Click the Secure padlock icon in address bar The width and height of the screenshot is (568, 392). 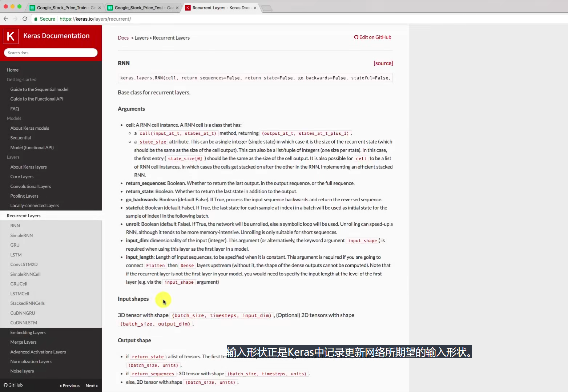point(36,19)
